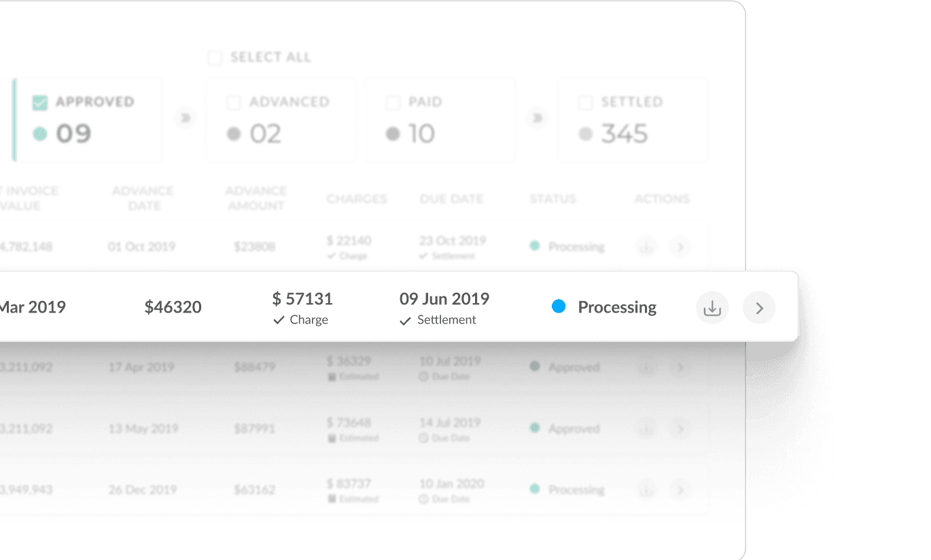Expand the 17 Apr 2019 row details
This screenshot has width=931, height=560.
coord(680,367)
